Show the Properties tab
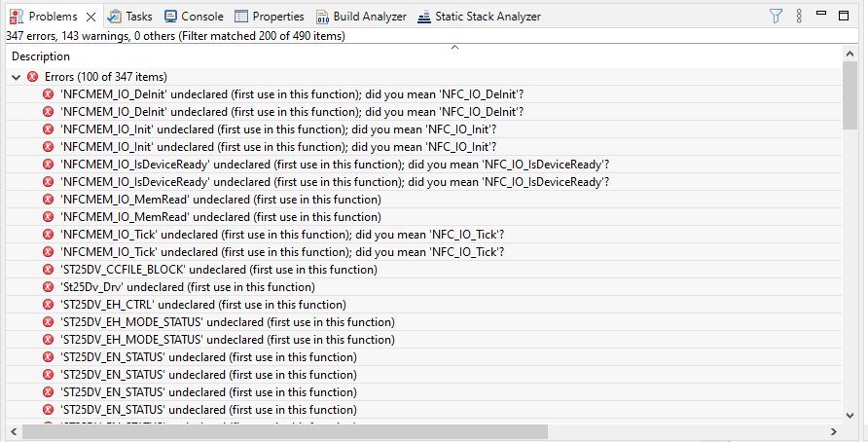This screenshot has height=442, width=868. coord(269,17)
